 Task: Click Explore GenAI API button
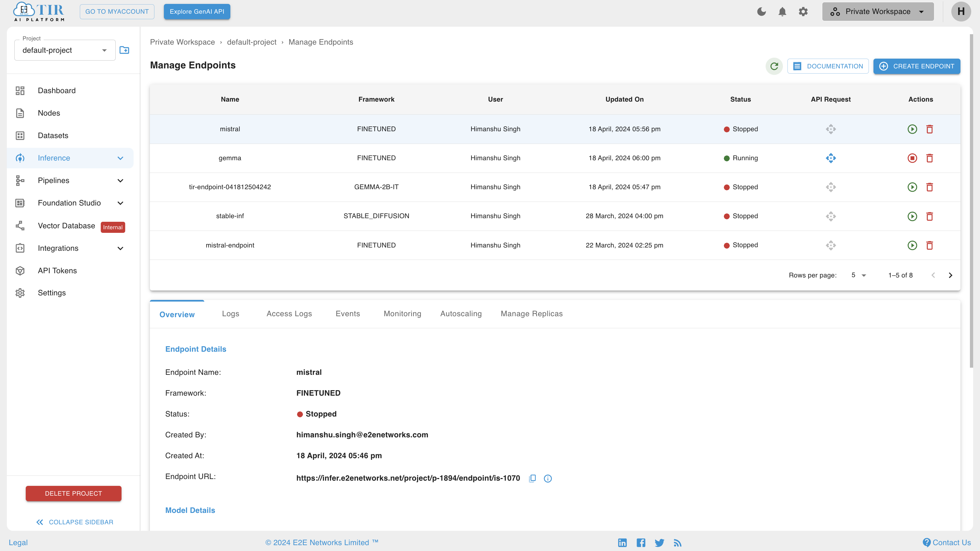pos(197,11)
